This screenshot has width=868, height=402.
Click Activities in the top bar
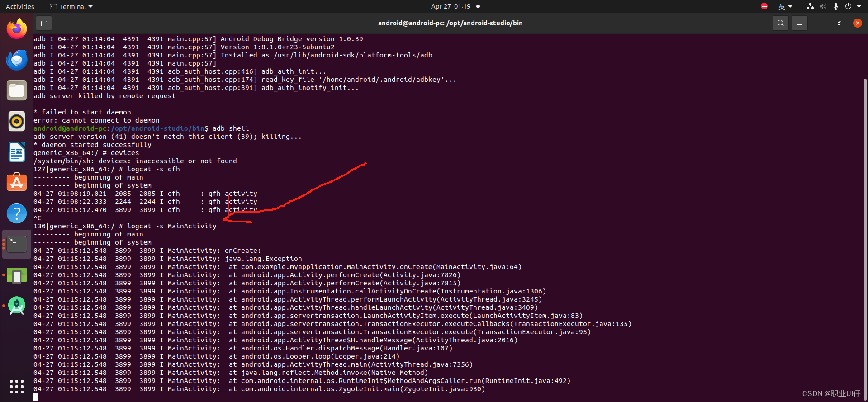[x=20, y=6]
